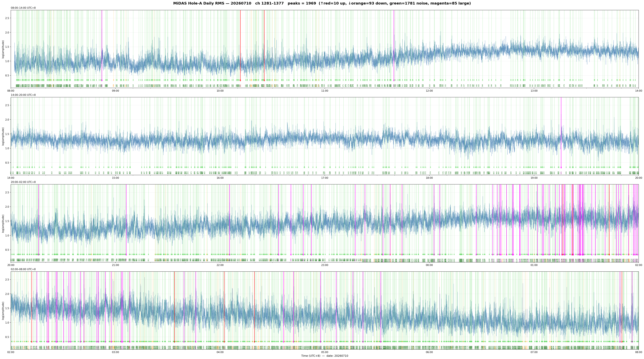Select the magenta peak line before 09:00 in top panel
This screenshot has height=359, width=644.
pyautogui.click(x=102, y=46)
